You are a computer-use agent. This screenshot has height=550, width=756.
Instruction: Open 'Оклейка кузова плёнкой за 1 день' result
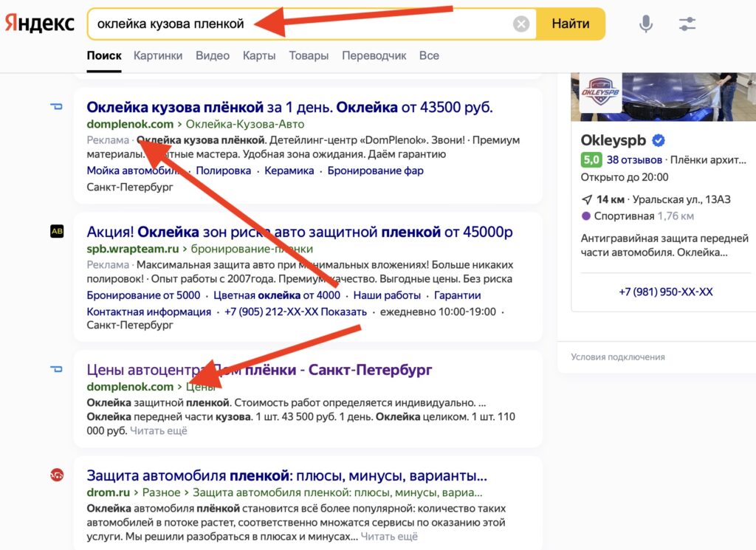[x=289, y=106]
